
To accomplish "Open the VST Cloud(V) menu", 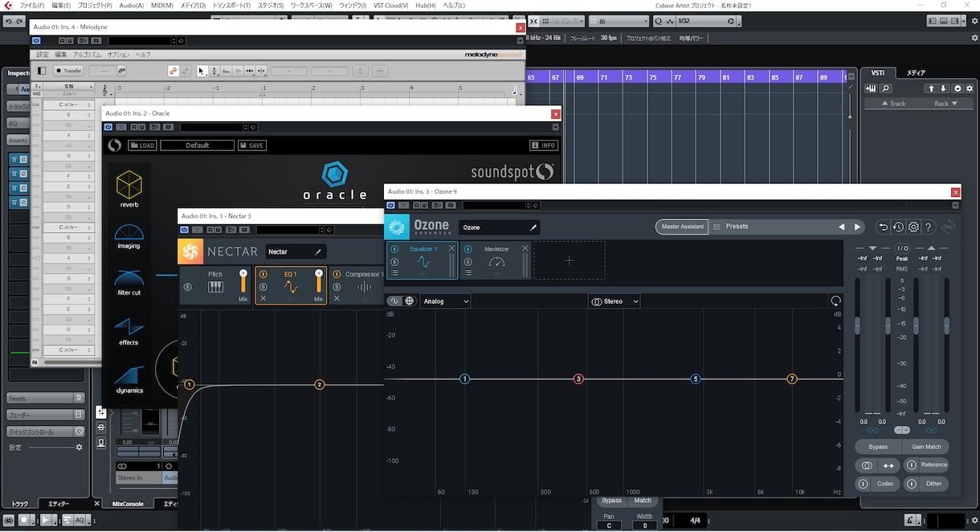I will (391, 6).
